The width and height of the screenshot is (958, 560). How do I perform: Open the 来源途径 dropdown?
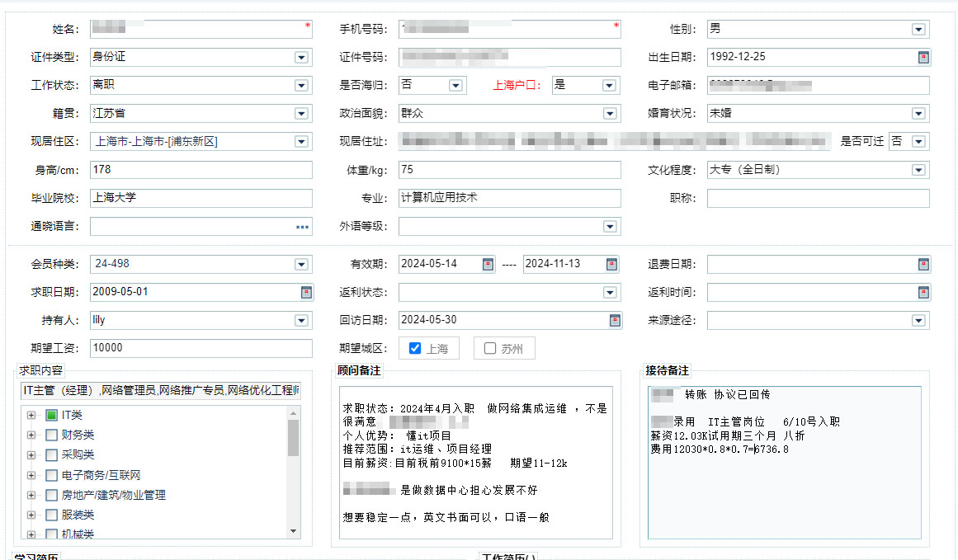coord(918,321)
